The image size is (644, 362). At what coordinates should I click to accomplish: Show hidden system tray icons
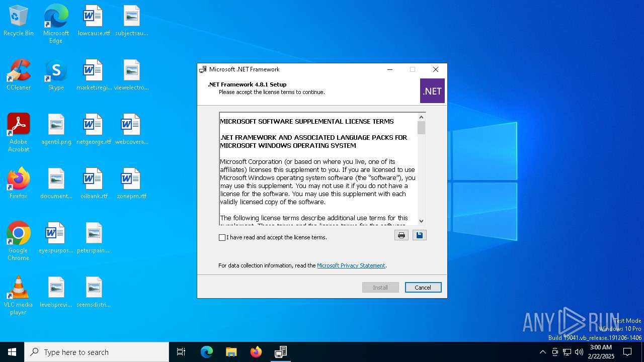click(x=542, y=352)
